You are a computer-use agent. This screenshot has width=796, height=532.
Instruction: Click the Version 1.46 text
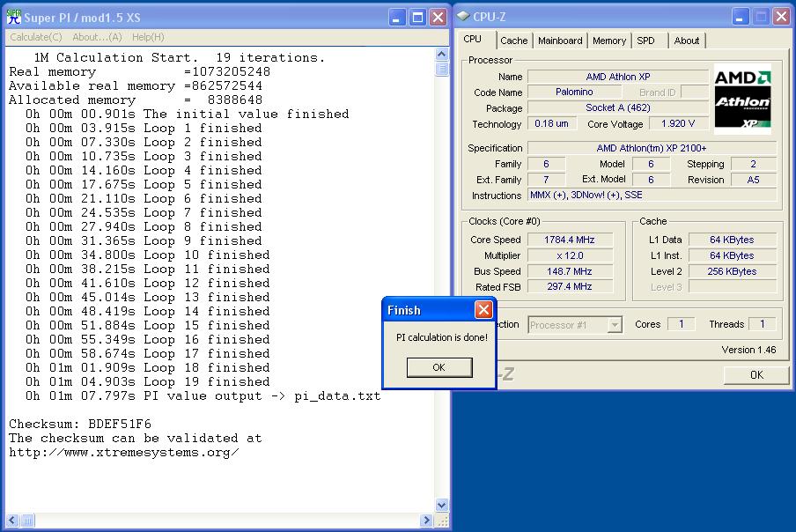point(748,350)
